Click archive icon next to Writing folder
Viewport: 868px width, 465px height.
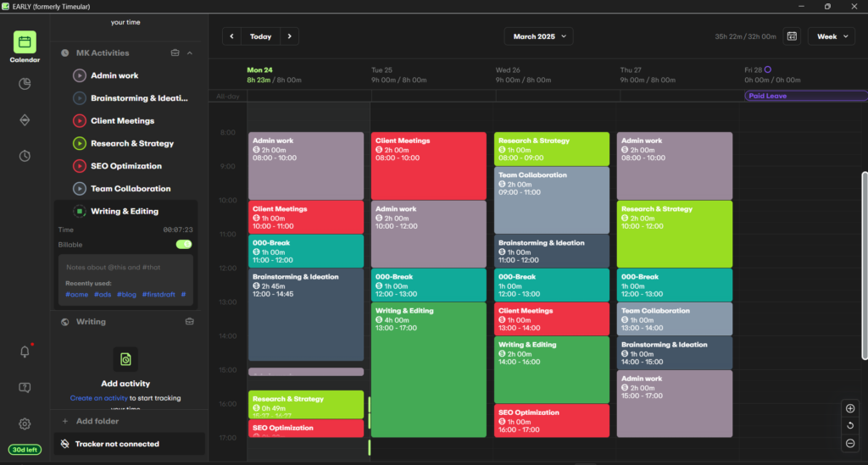tap(189, 321)
